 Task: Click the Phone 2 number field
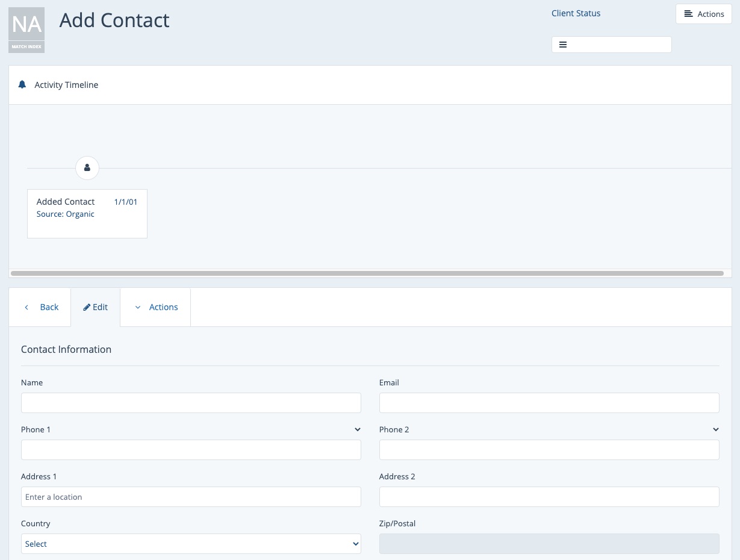[549, 450]
